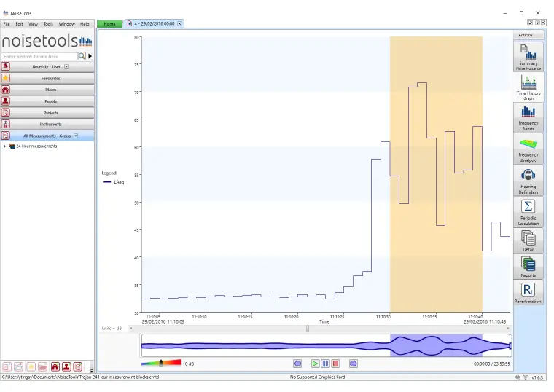Open the Tools menu

(48, 24)
